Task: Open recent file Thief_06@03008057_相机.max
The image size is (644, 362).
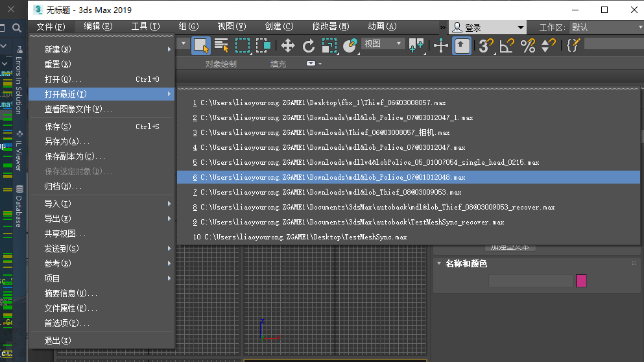Action: tap(408, 133)
